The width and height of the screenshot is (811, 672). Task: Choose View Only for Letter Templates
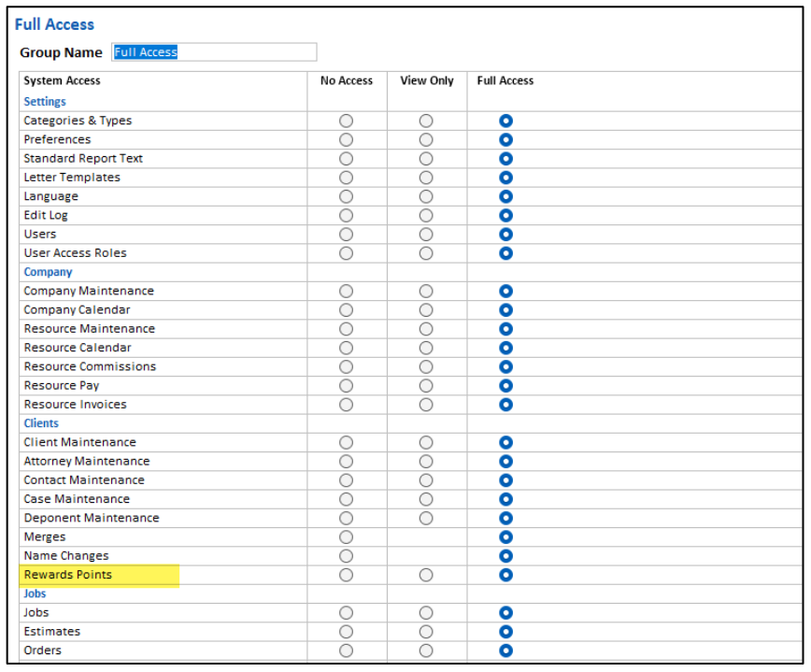click(x=426, y=178)
